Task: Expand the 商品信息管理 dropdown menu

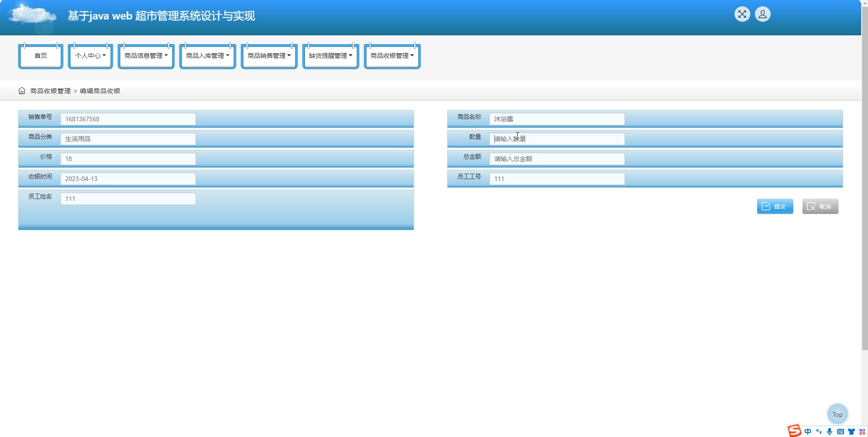Action: click(146, 56)
